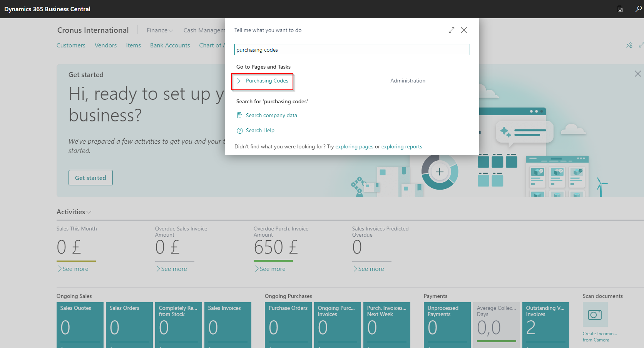Screen dimensions: 644x348
Task: Click the camera scan documents icon
Action: pos(595,314)
